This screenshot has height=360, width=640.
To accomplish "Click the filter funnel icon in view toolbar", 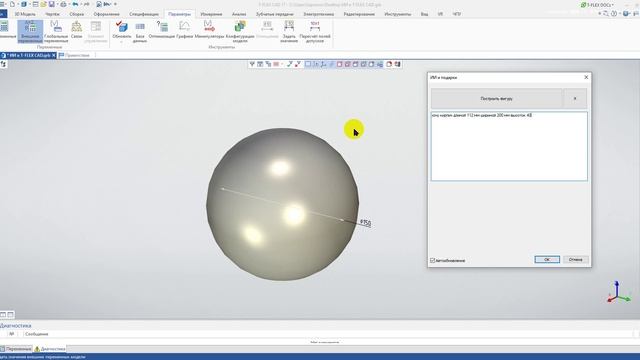I will click(x=252, y=64).
